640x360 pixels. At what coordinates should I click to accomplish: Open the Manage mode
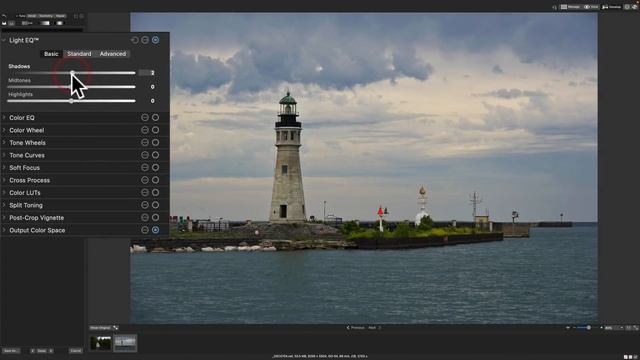coord(571,7)
